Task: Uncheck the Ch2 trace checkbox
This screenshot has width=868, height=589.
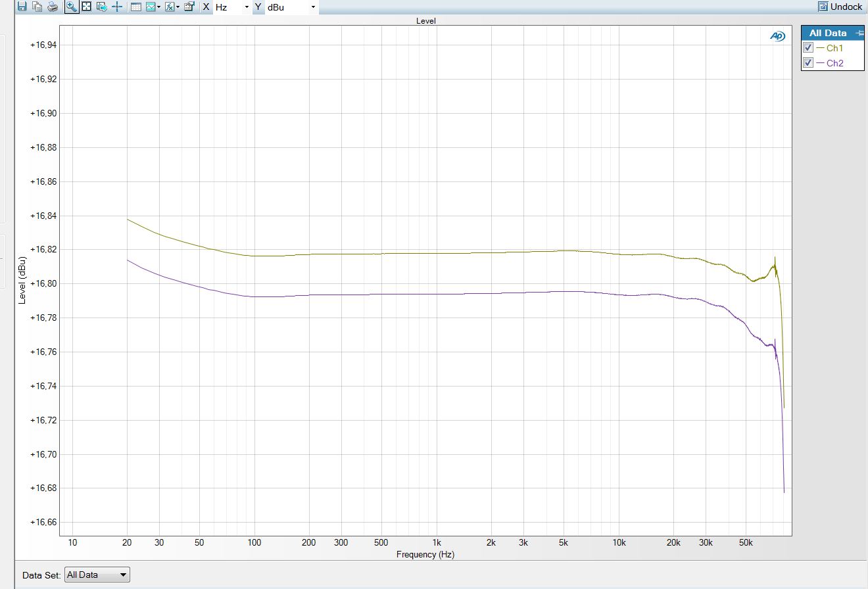Action: 809,63
